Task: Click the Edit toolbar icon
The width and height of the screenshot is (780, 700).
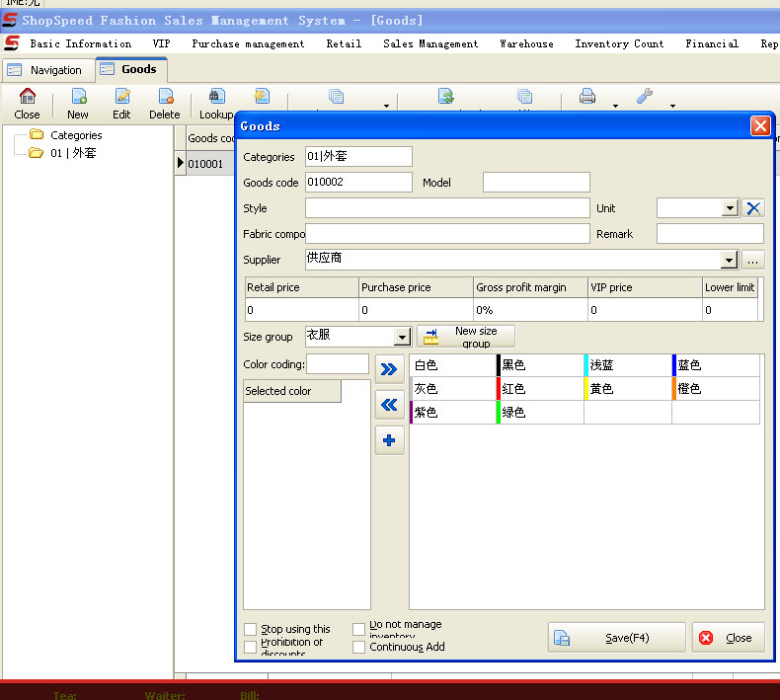Action: pos(121,96)
